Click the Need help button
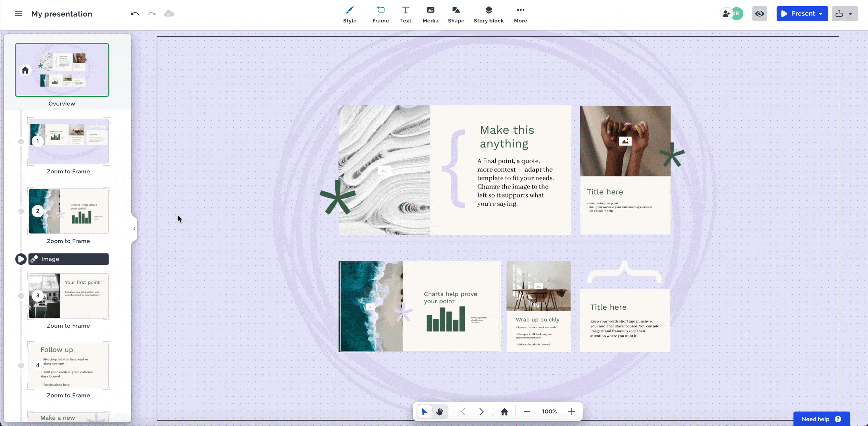 821,419
